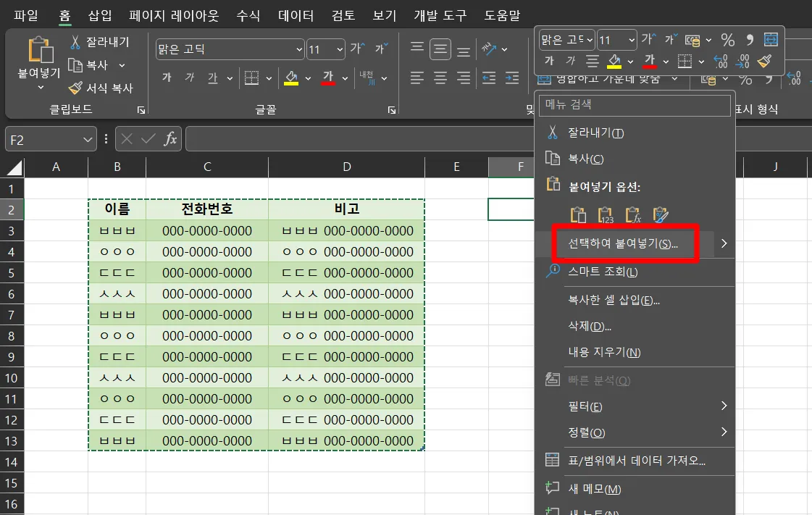Click the decrease indent icon
This screenshot has width=812, height=515.
coord(488,78)
